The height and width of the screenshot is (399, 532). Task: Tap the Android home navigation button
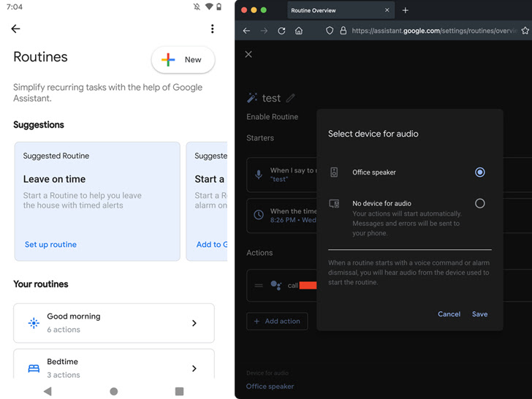coord(113,392)
